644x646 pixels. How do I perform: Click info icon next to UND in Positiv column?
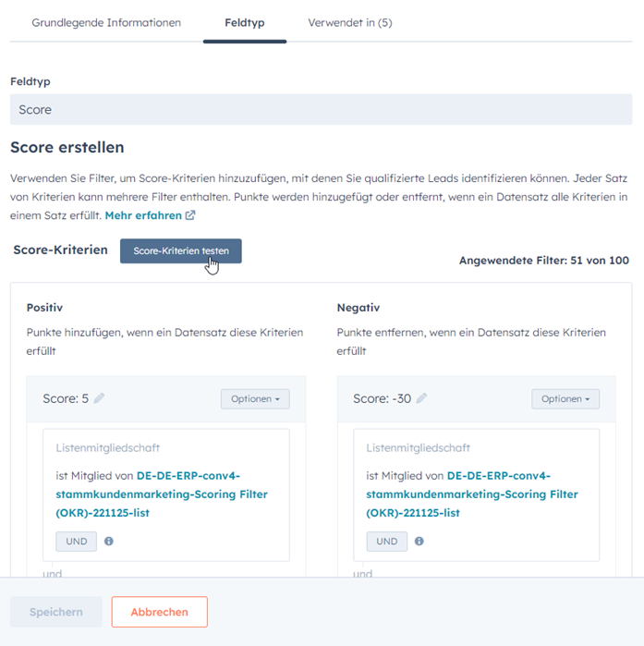point(109,542)
